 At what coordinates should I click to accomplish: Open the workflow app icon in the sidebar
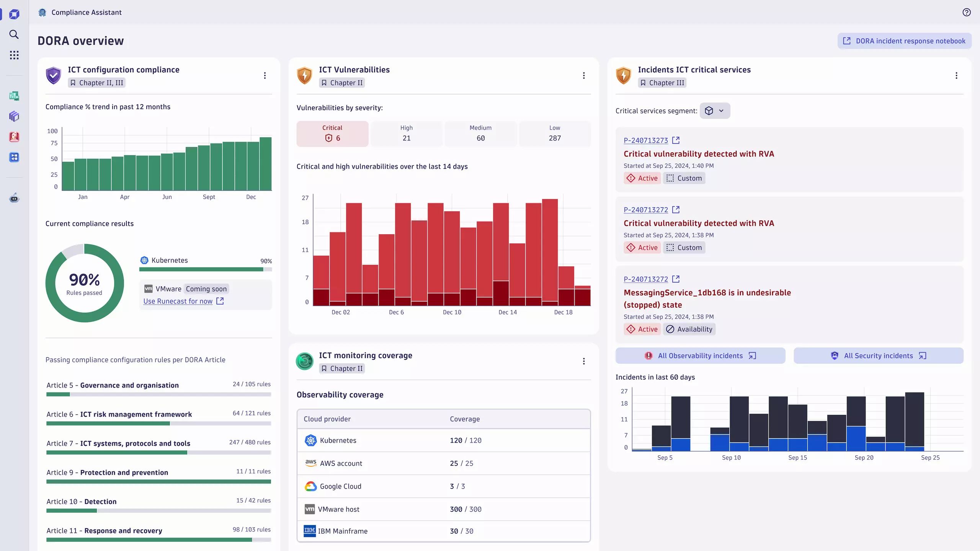tap(14, 157)
